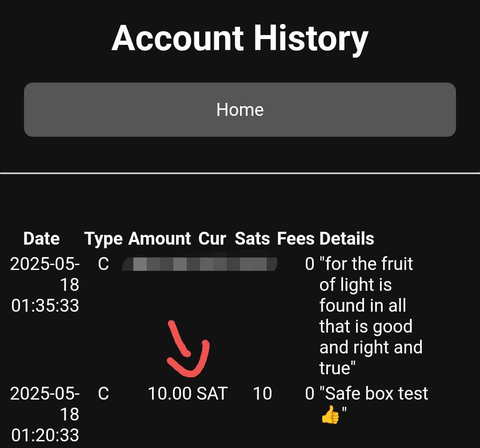Click the Details column header

pos(347,238)
